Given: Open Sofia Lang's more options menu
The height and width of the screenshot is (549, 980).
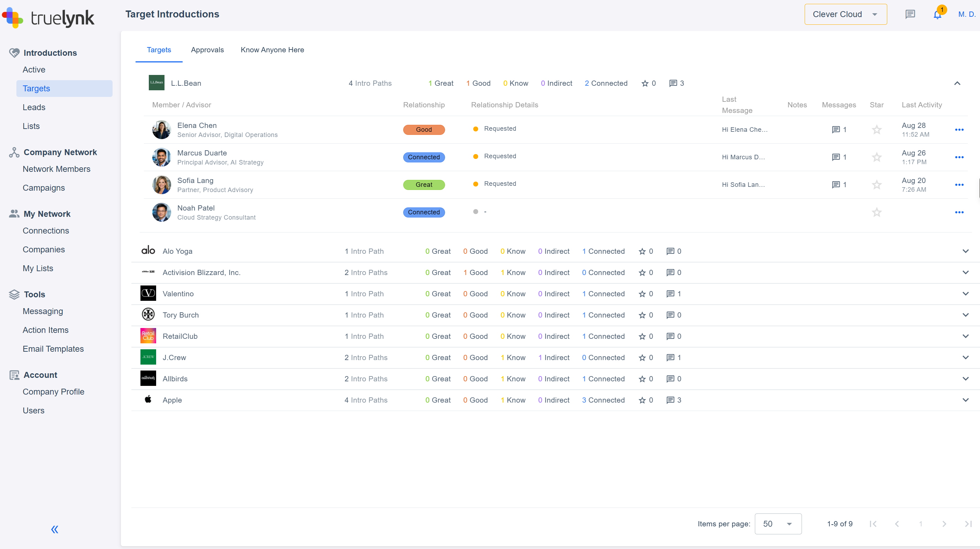Looking at the screenshot, I should point(959,185).
